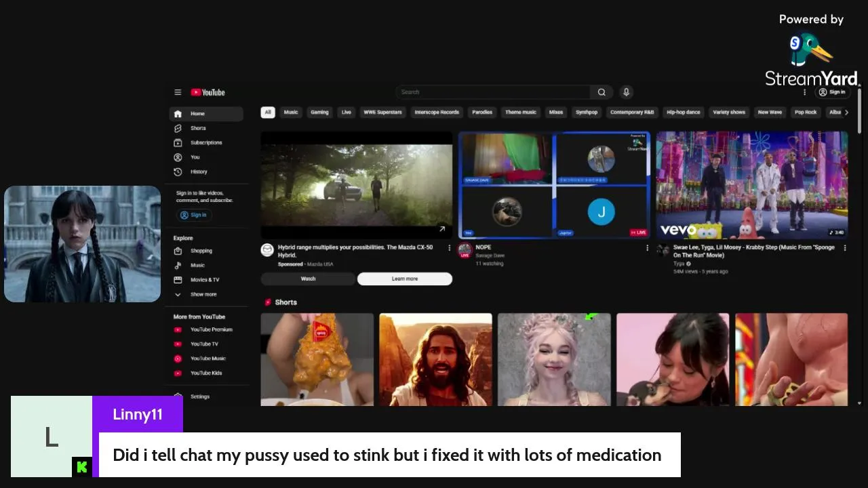Select the Live filter chip
The width and height of the screenshot is (868, 488).
point(347,113)
